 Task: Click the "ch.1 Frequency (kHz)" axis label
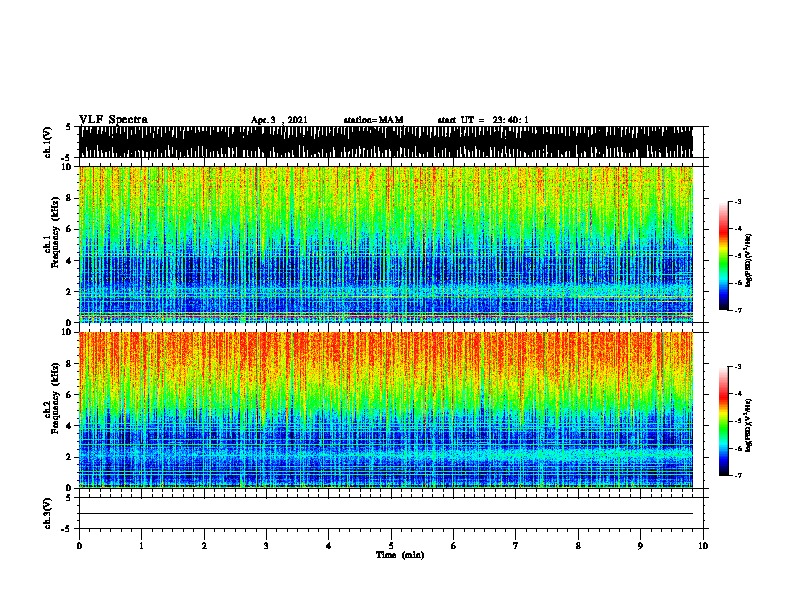point(52,233)
